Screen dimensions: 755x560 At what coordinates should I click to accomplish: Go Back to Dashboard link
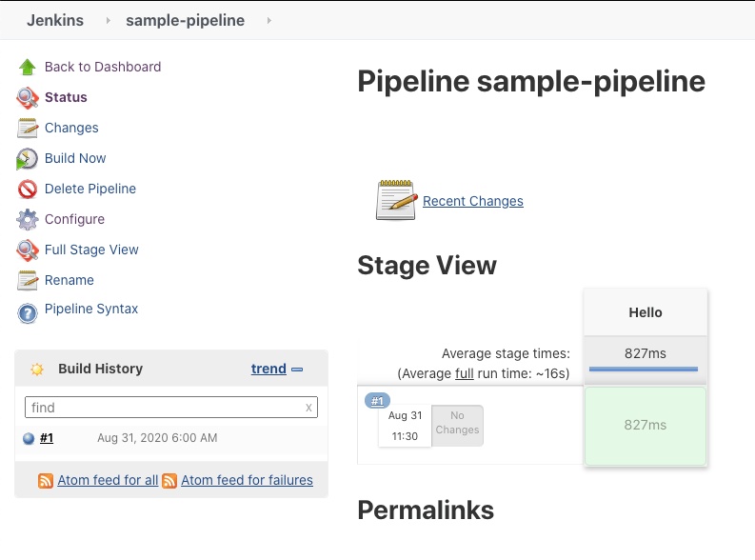103,67
